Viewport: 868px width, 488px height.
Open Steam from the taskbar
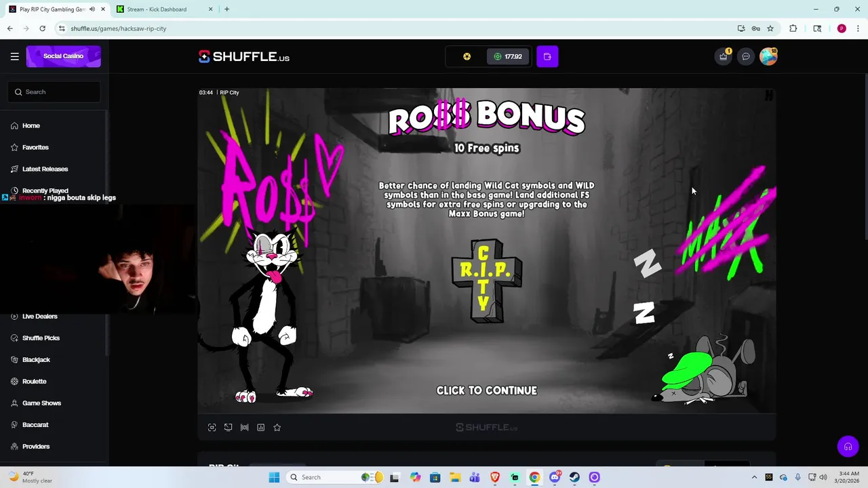click(x=574, y=477)
